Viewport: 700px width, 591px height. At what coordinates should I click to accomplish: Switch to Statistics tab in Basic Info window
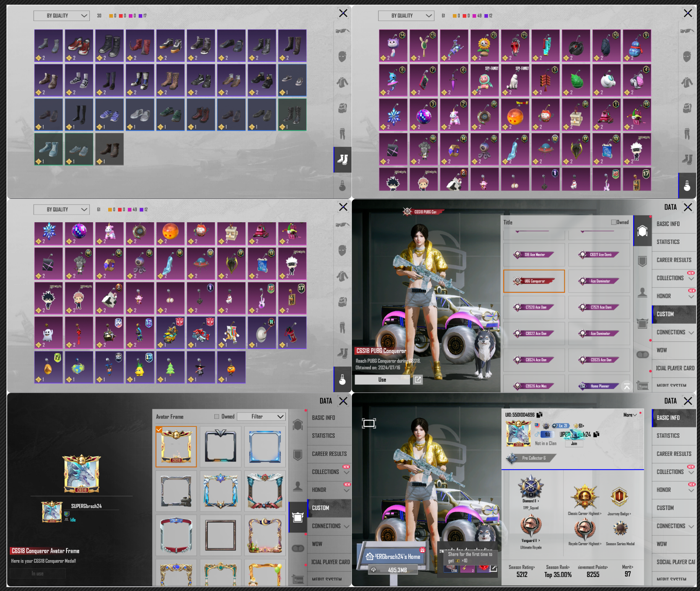click(674, 436)
